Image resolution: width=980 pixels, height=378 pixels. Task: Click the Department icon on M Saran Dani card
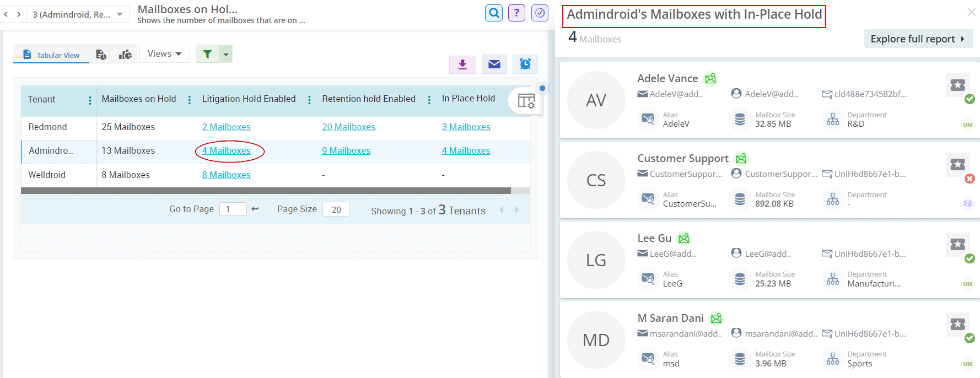[x=833, y=359]
